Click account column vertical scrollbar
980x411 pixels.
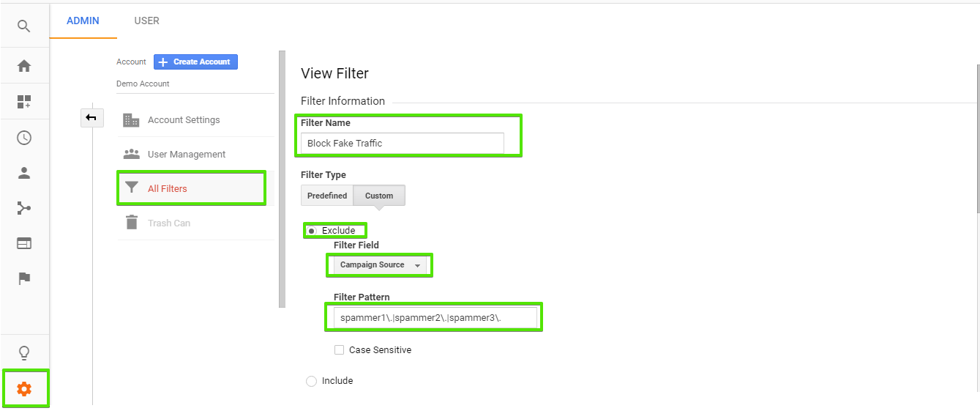[282, 179]
